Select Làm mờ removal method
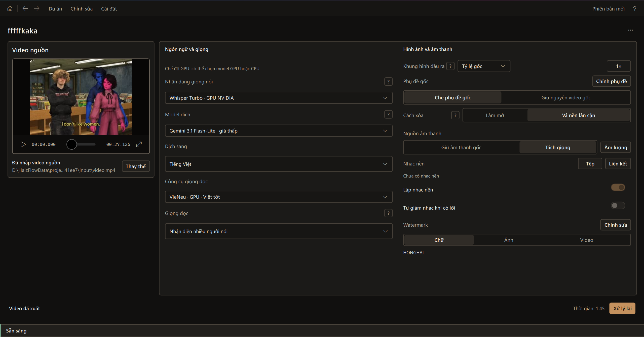The width and height of the screenshot is (644, 337). click(495, 115)
